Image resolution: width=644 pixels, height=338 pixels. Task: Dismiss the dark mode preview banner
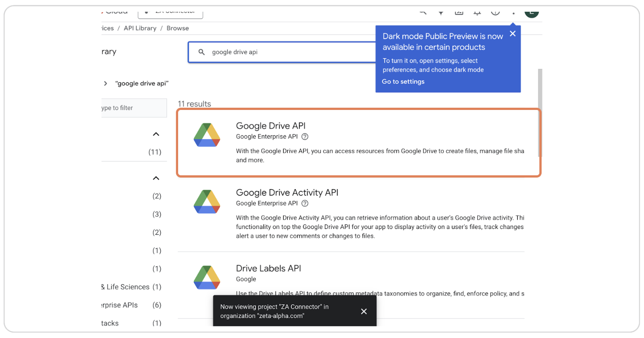512,33
